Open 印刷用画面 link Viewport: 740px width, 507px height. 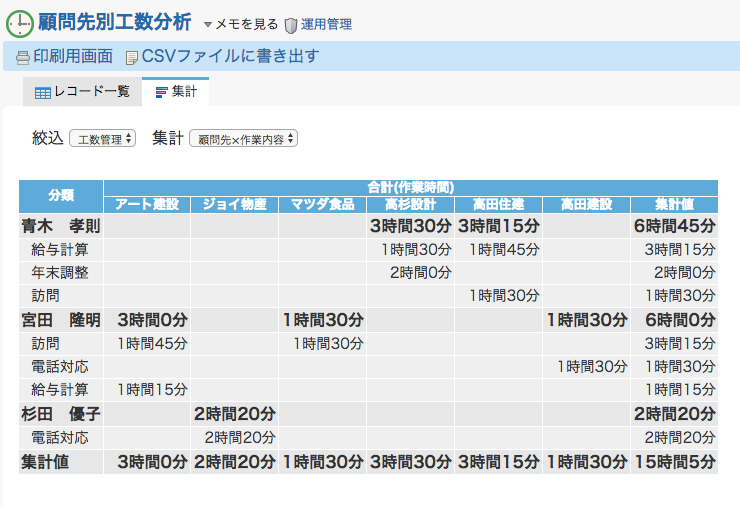[x=73, y=56]
